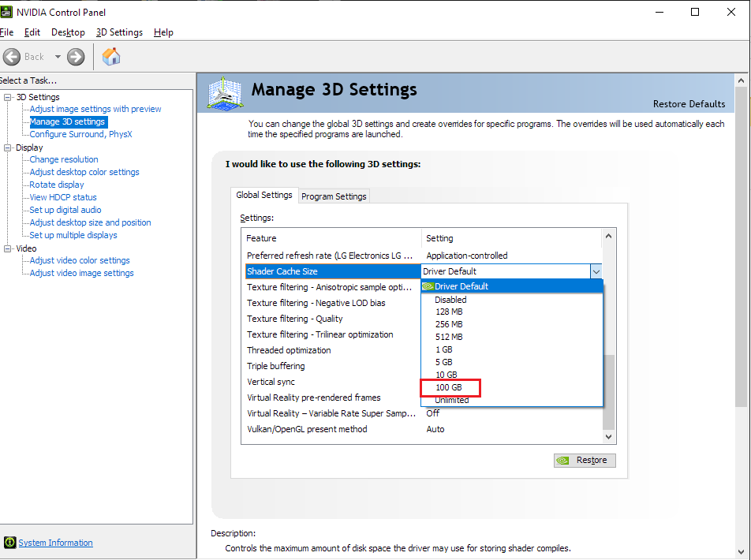Click settings list scroll up arrow

pyautogui.click(x=608, y=236)
